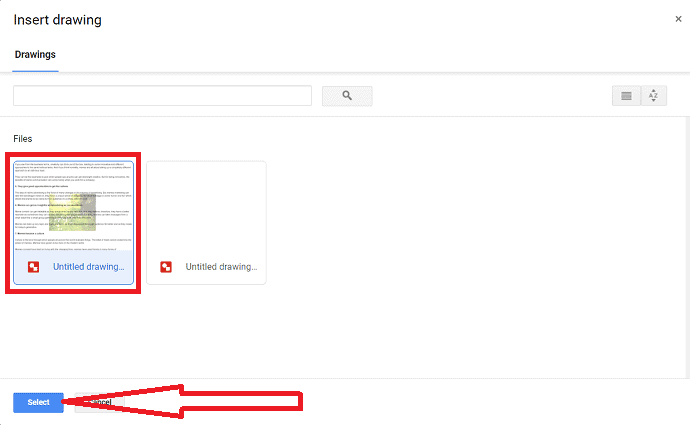Image resolution: width=690 pixels, height=425 pixels.
Task: Click the Files section heading
Action: click(22, 139)
